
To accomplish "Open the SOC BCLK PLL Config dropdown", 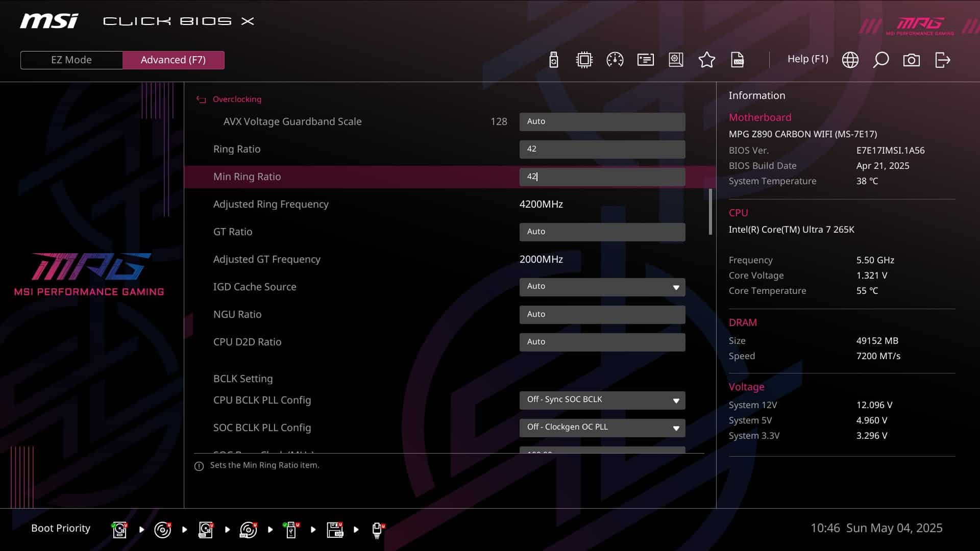I will click(x=602, y=428).
